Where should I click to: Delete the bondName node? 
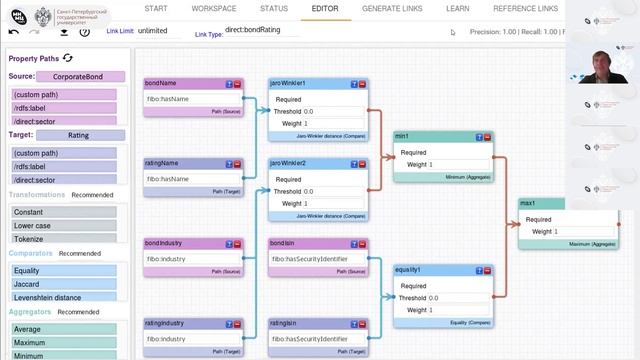pyautogui.click(x=237, y=84)
